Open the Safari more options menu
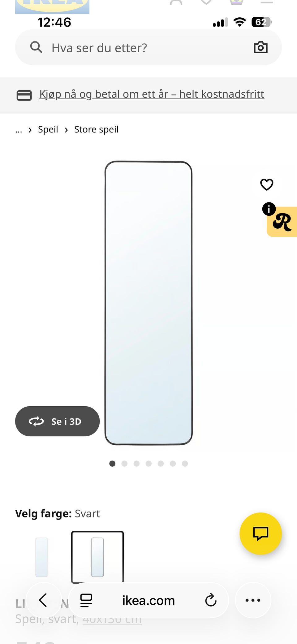The width and height of the screenshot is (297, 644). click(x=253, y=600)
